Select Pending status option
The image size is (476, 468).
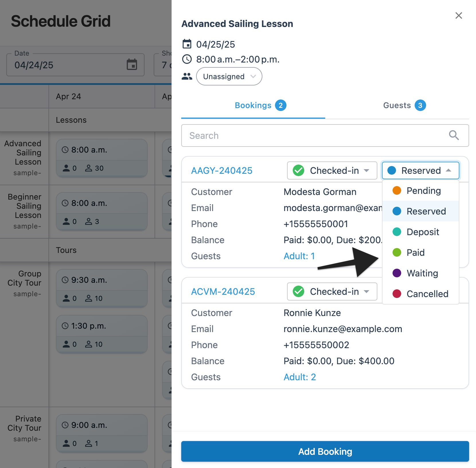click(x=421, y=191)
